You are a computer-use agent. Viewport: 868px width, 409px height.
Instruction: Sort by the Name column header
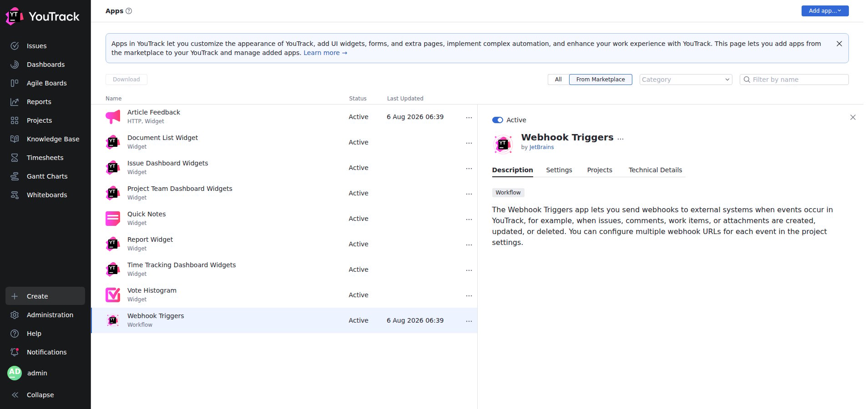coord(114,99)
